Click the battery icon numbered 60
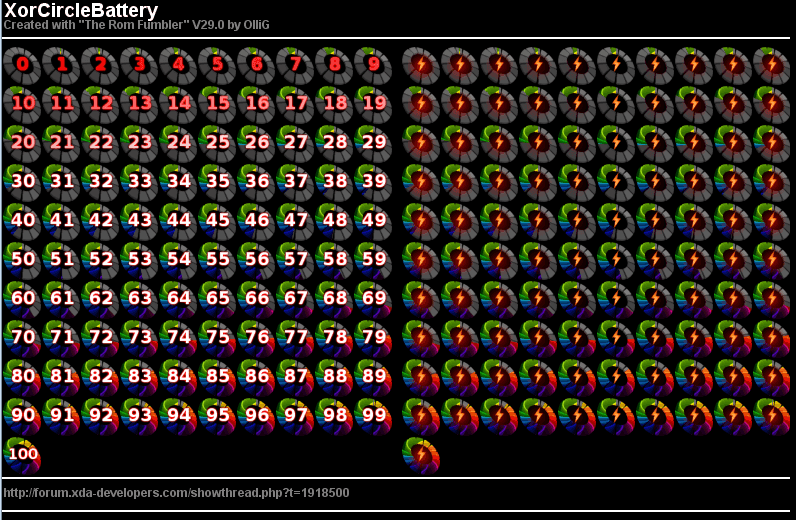 point(22,300)
